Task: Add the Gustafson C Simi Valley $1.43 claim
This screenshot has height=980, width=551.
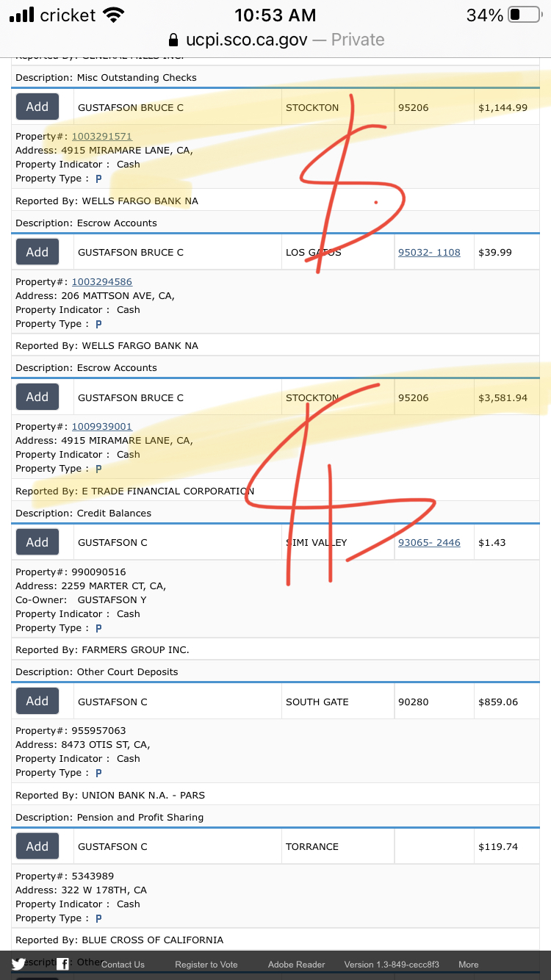Action: tap(37, 542)
